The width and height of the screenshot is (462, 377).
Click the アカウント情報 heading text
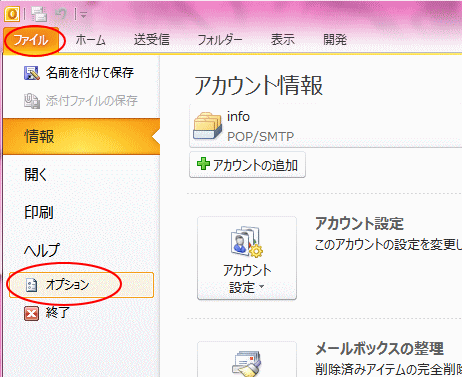click(x=259, y=85)
